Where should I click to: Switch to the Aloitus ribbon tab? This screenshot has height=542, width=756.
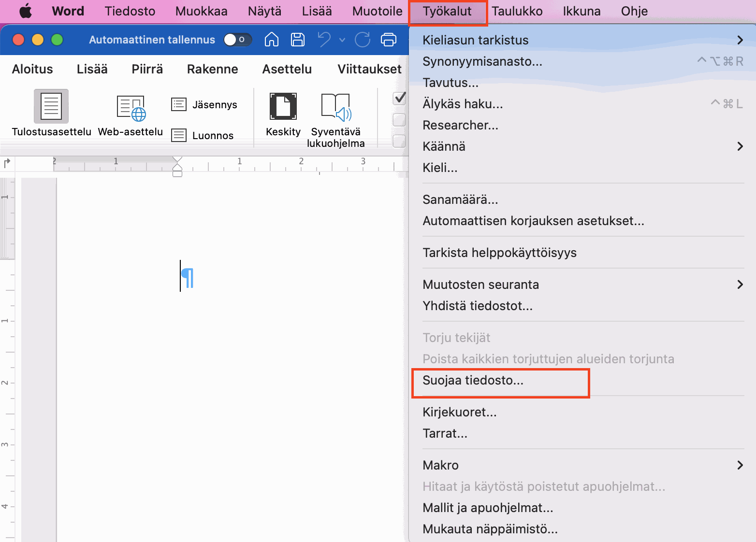point(32,69)
